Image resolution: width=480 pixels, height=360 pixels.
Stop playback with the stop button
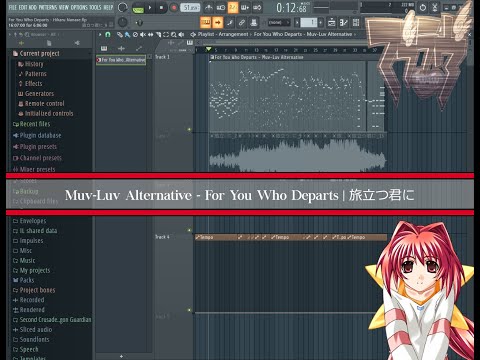[162, 8]
